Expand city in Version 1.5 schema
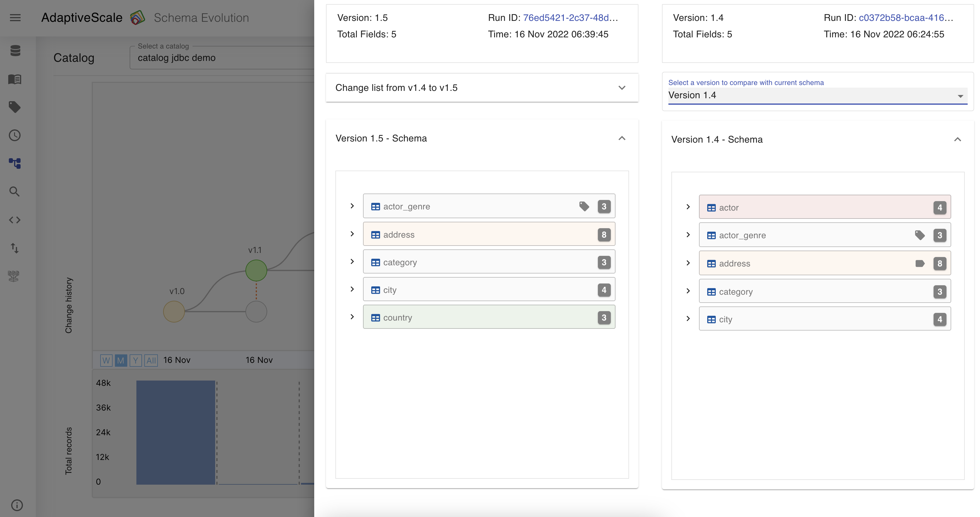Screen dimensions: 980x517 [x=352, y=289]
